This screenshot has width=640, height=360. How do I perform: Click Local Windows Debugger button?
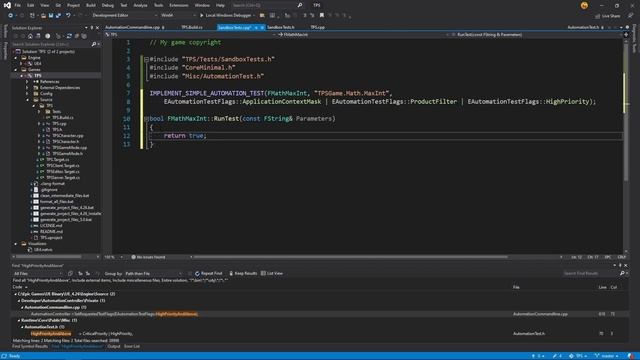tap(228, 16)
